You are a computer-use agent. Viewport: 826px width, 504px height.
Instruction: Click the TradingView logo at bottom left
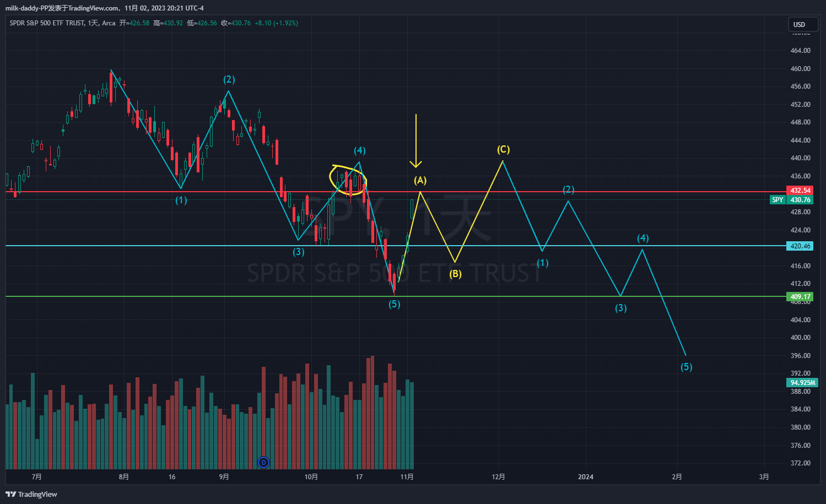32,494
